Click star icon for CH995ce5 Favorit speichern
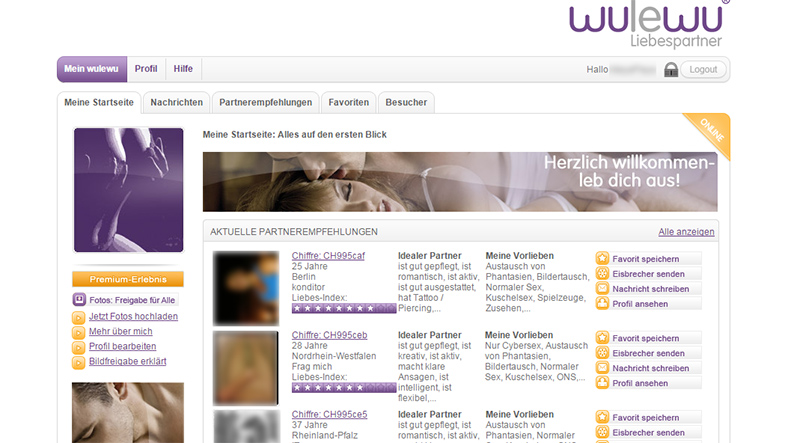The height and width of the screenshot is (443, 800). click(603, 417)
